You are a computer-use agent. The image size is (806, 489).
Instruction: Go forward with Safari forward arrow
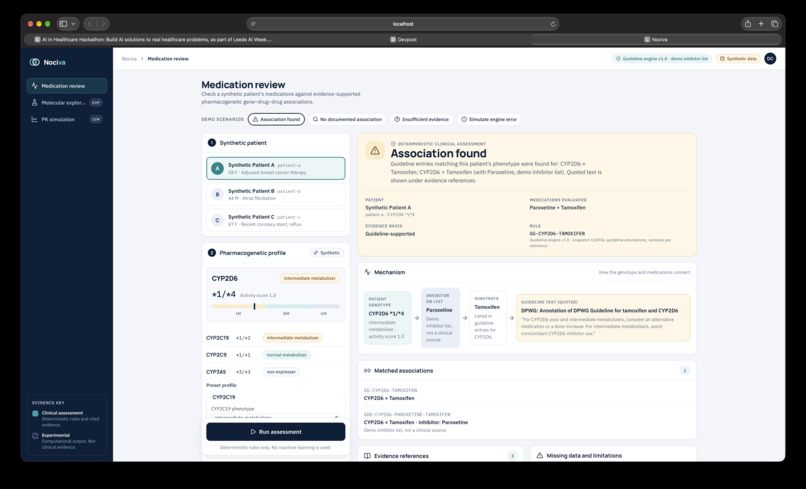pos(103,24)
